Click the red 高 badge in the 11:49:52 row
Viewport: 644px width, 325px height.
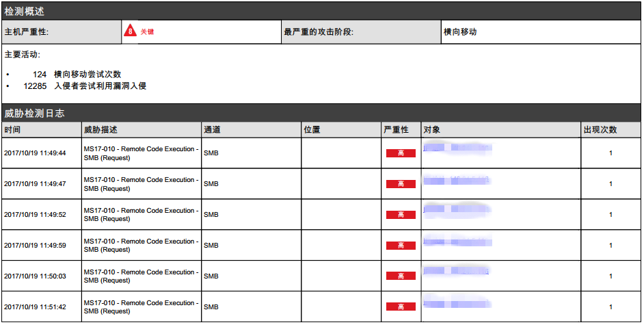pos(401,215)
